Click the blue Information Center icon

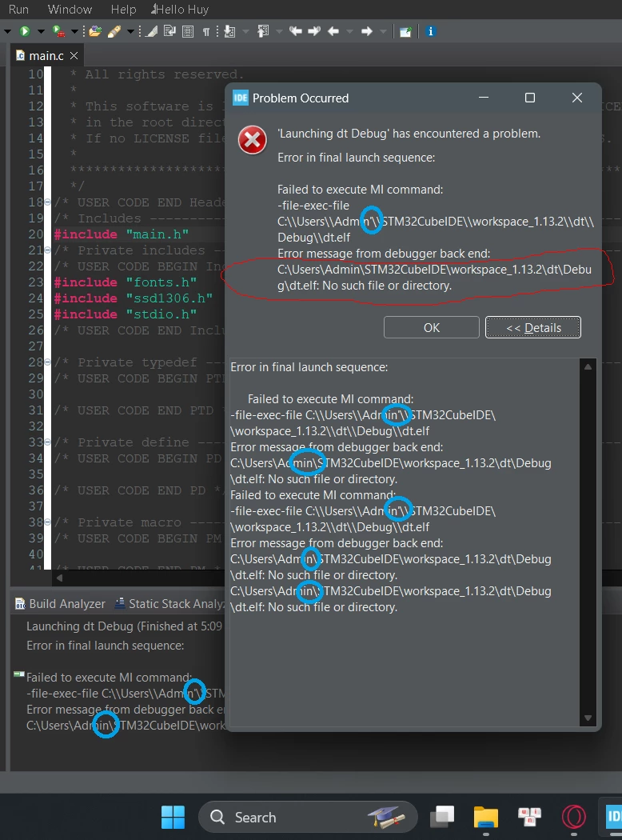[430, 31]
